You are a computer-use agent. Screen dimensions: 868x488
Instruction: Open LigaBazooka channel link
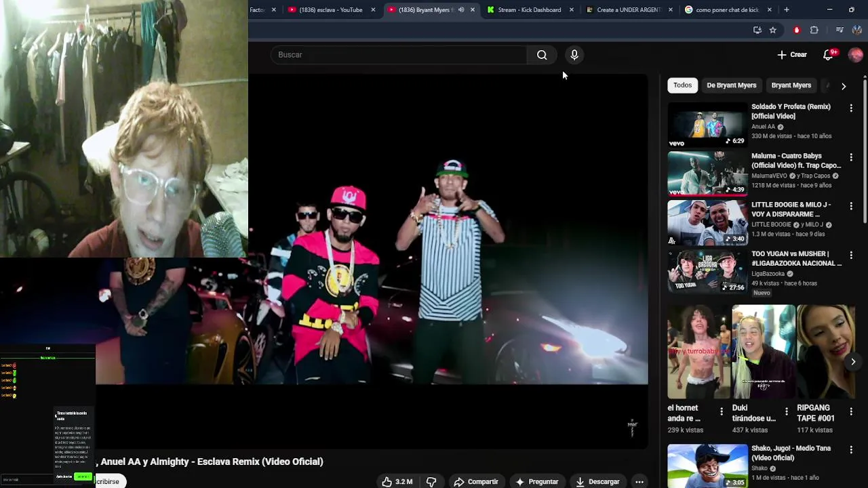768,274
